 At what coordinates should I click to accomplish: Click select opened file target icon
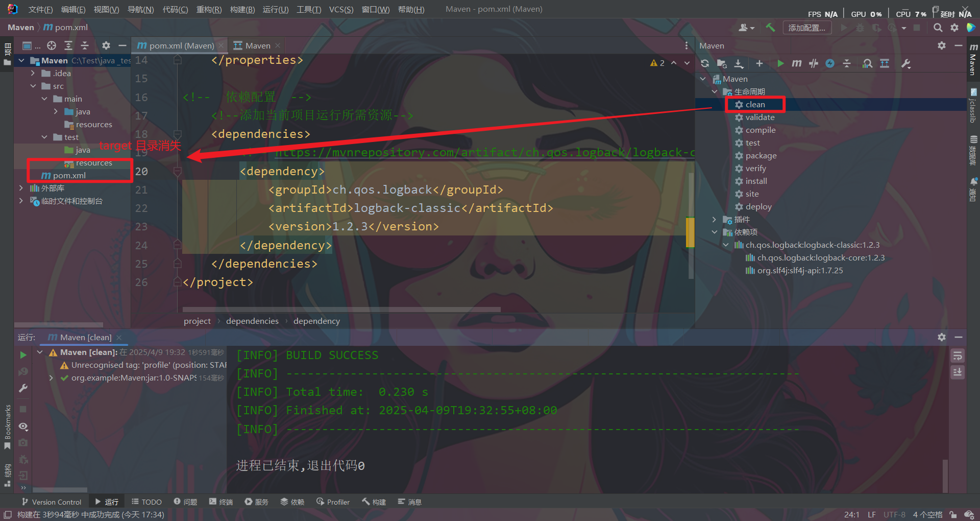[52, 45]
